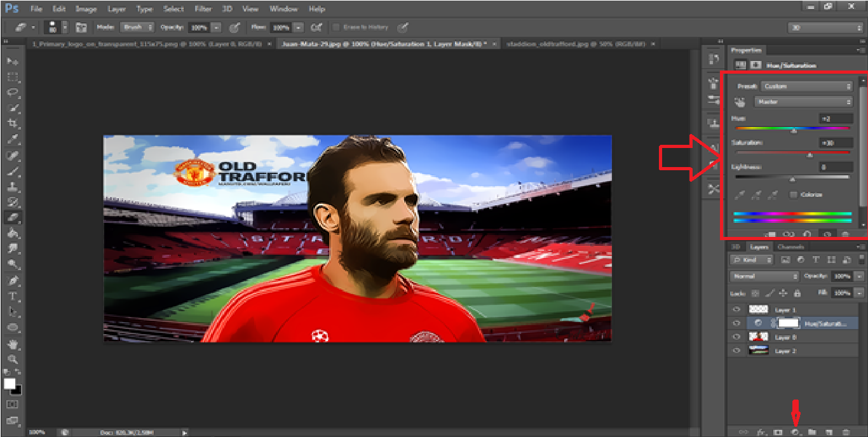Toggle Quick Mask mode icon

point(12,404)
